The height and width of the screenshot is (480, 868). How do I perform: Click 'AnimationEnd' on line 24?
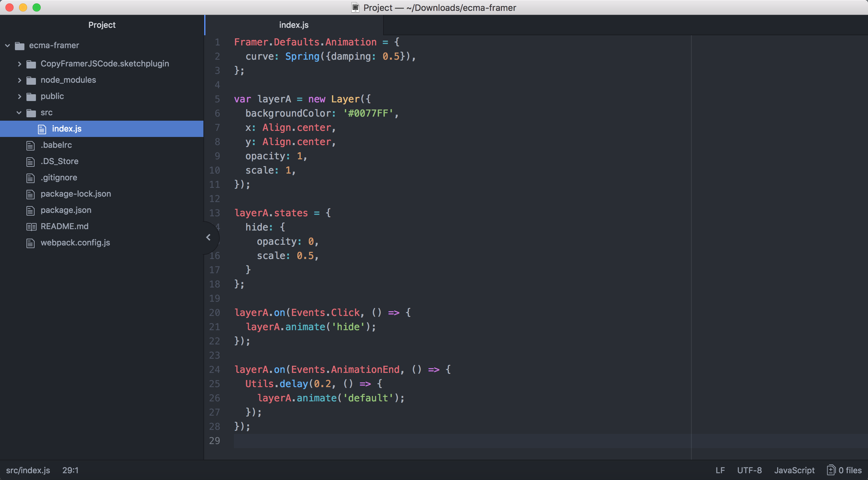click(x=365, y=369)
